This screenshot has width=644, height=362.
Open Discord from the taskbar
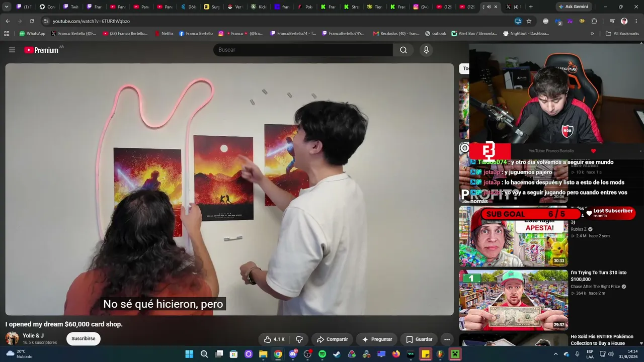pyautogui.click(x=293, y=354)
